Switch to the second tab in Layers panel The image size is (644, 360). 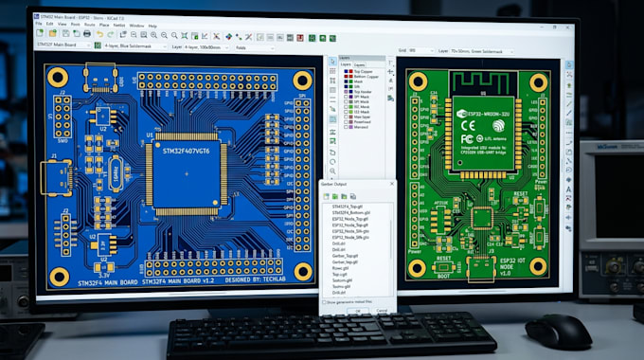[x=359, y=65]
